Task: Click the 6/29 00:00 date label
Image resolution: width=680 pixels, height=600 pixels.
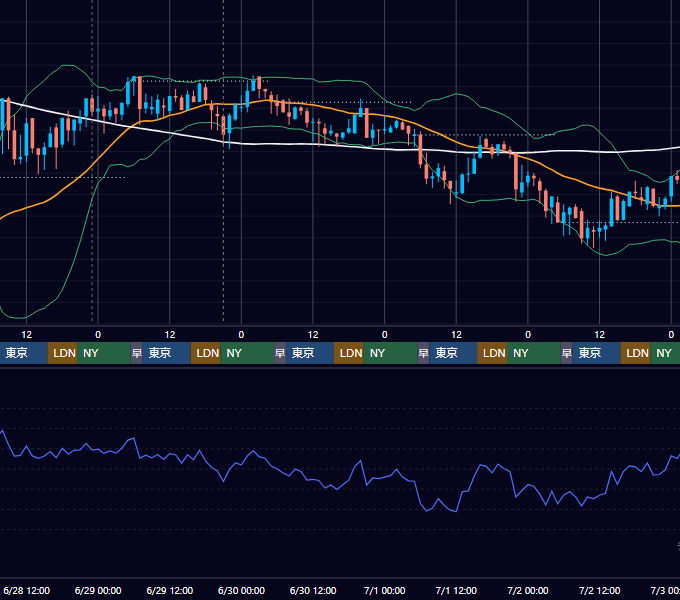Action: (x=98, y=590)
